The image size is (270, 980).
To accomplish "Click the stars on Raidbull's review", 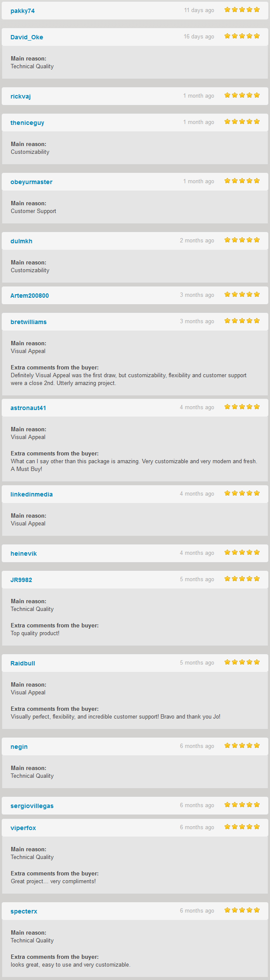I will [242, 662].
